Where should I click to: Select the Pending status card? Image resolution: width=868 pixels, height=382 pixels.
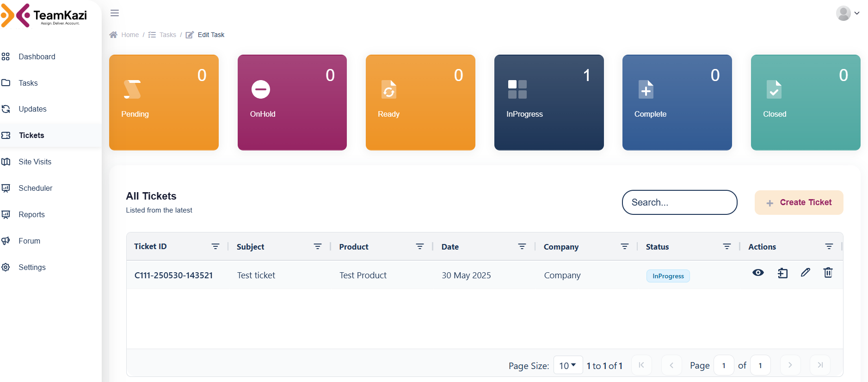click(164, 102)
